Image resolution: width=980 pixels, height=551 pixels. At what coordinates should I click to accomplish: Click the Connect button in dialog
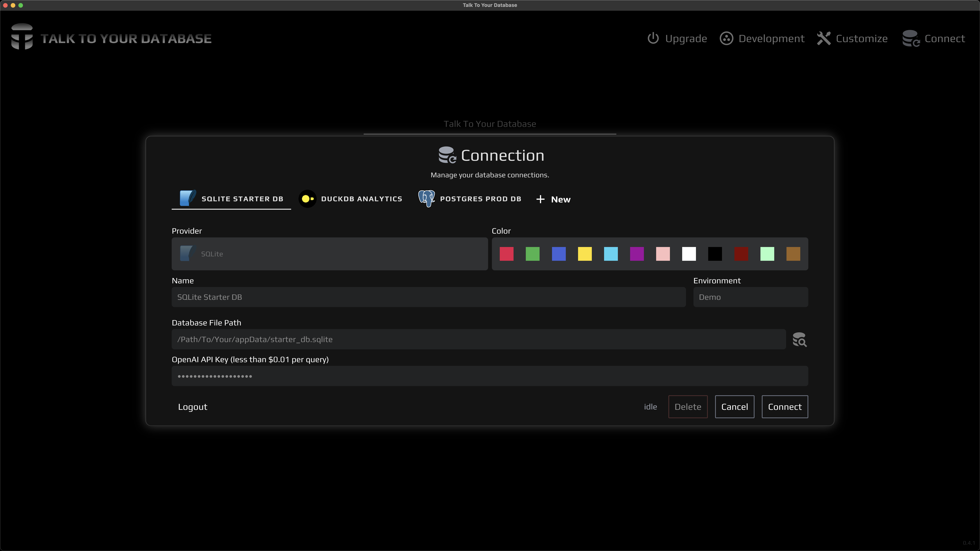[784, 407]
